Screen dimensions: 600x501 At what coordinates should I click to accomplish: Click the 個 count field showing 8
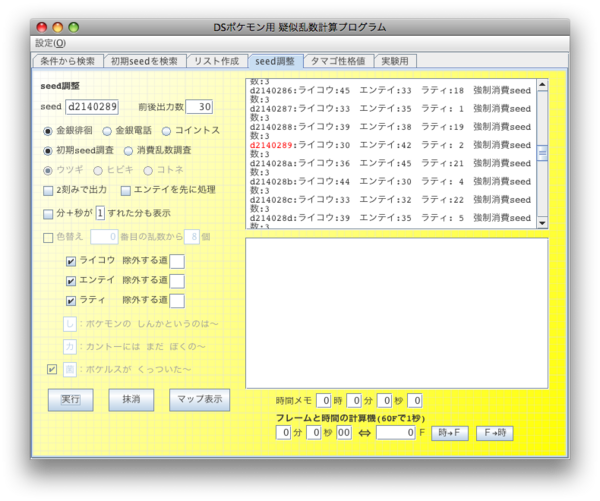click(x=192, y=237)
